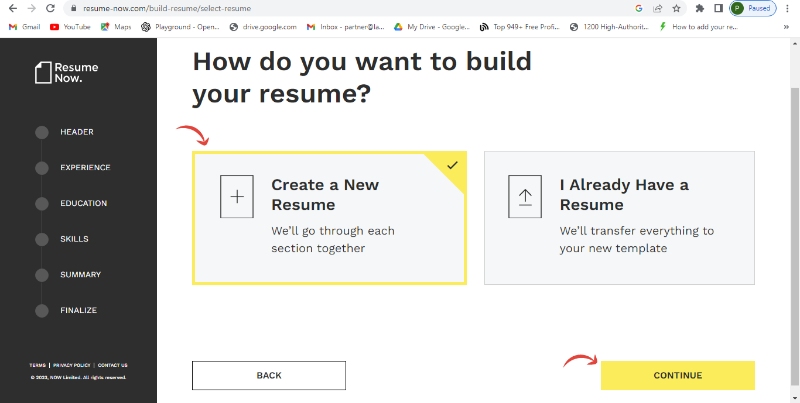Open the browser extensions puzzle icon
Screen dimensions: 800x403
699,8
